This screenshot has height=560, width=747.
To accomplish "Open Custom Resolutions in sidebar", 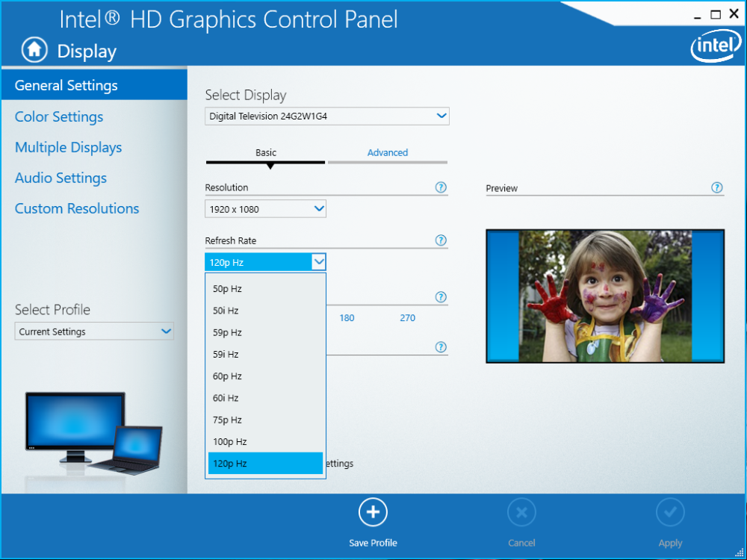I will 77,208.
